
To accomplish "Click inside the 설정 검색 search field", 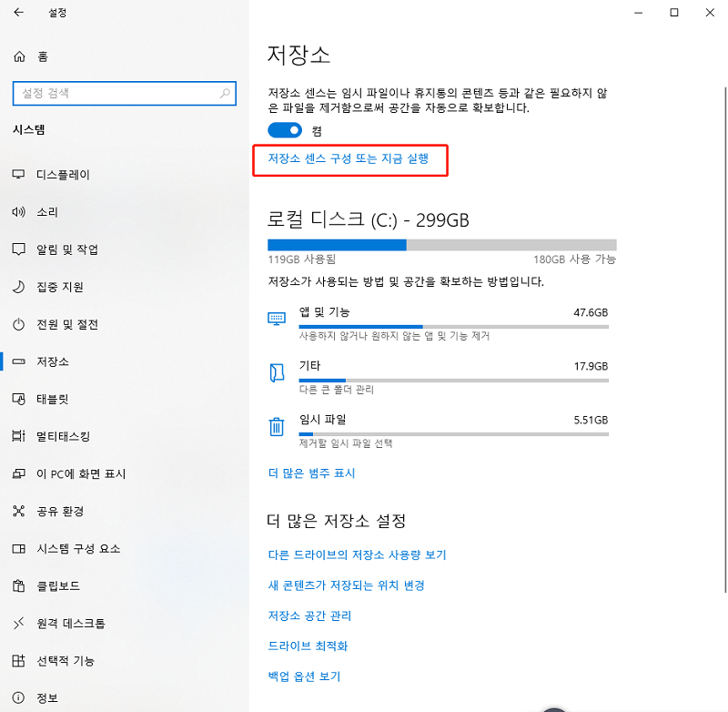I will [125, 94].
